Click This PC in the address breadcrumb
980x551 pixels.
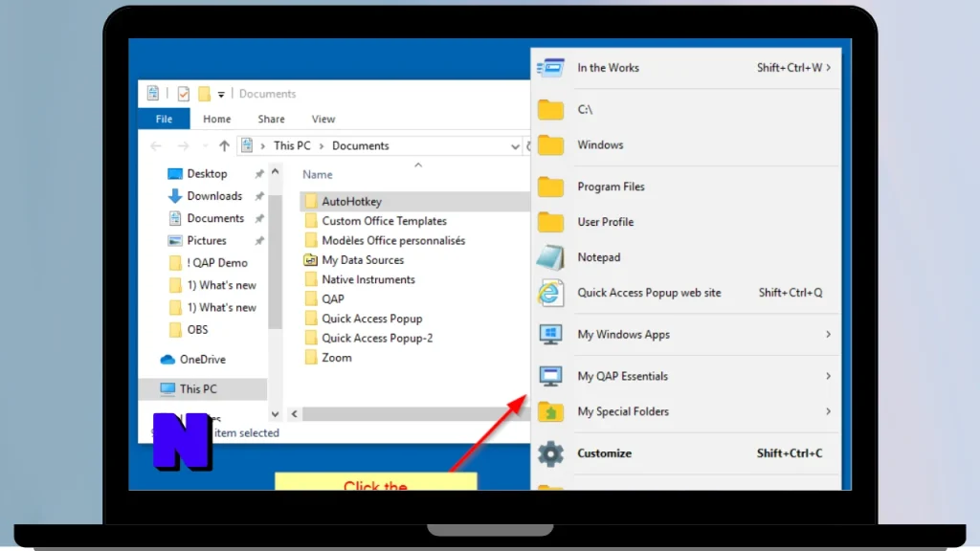pos(292,145)
